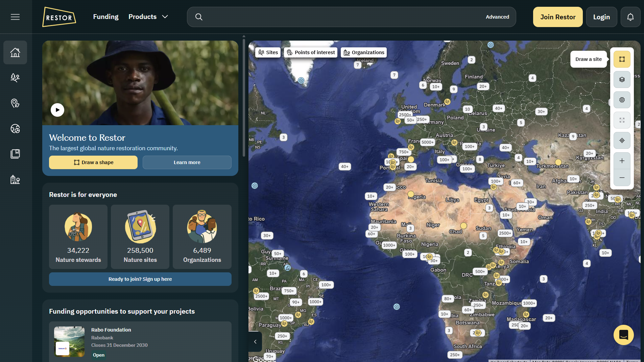
Task: Click the Join Restor button
Action: [x=557, y=17]
